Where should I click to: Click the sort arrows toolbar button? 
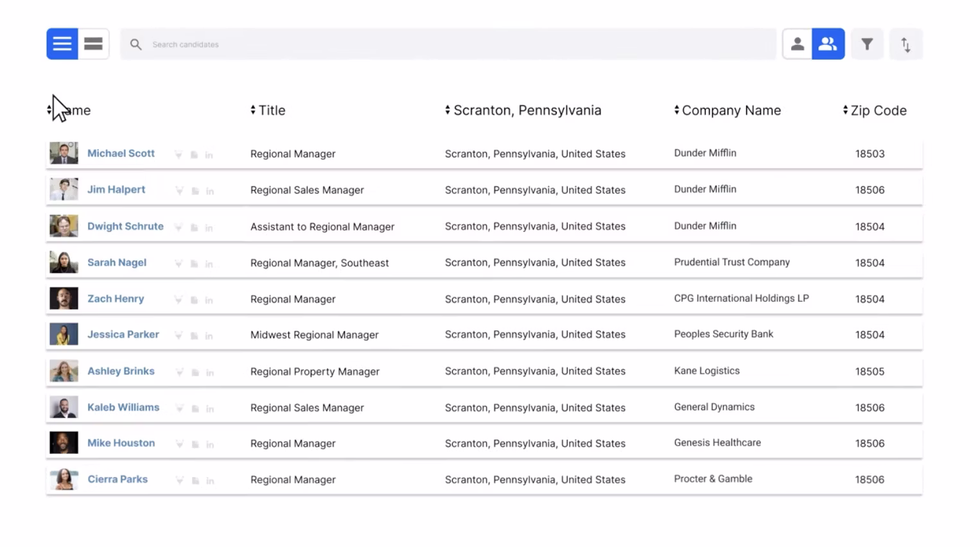[x=906, y=44]
